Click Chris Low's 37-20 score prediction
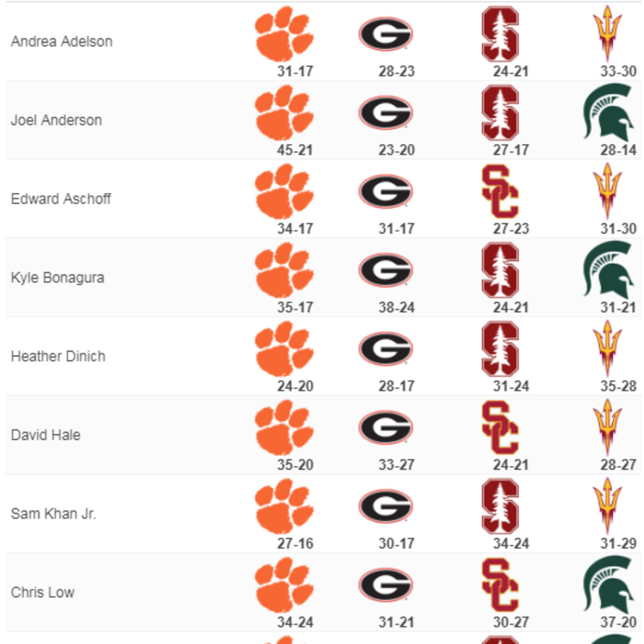This screenshot has height=644, width=644. (x=618, y=622)
